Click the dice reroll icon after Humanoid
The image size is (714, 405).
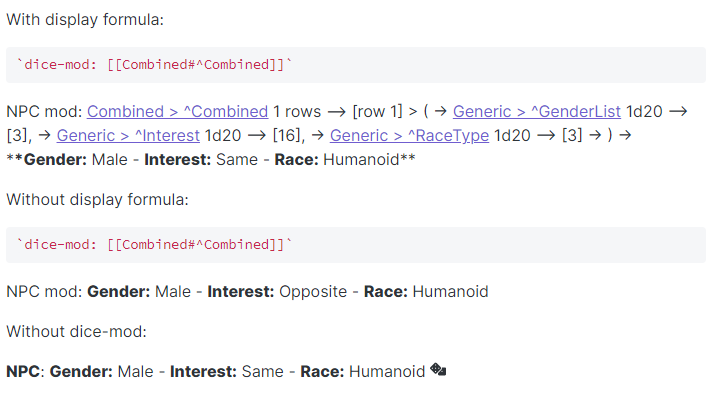tap(438, 371)
